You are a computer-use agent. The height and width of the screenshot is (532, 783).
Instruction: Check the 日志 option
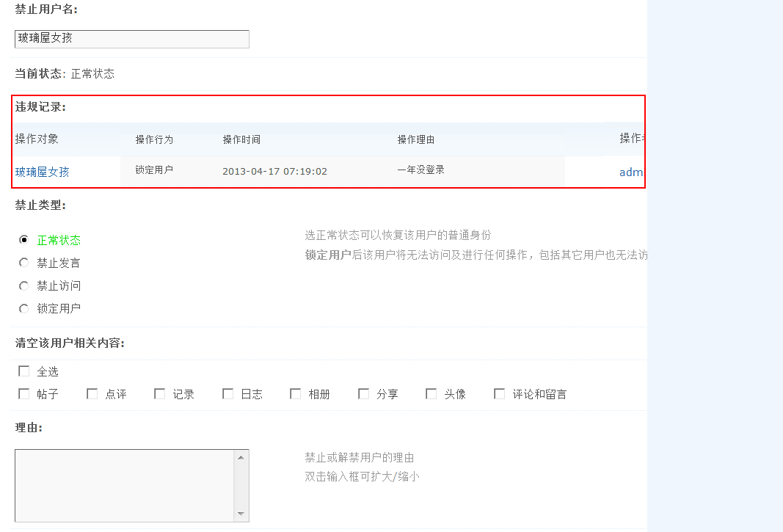(227, 393)
